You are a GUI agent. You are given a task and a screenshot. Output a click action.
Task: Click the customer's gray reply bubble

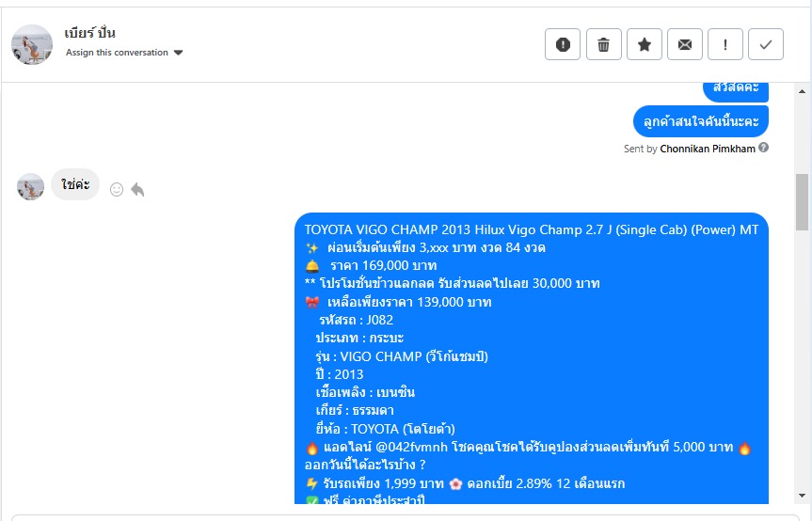click(x=75, y=184)
